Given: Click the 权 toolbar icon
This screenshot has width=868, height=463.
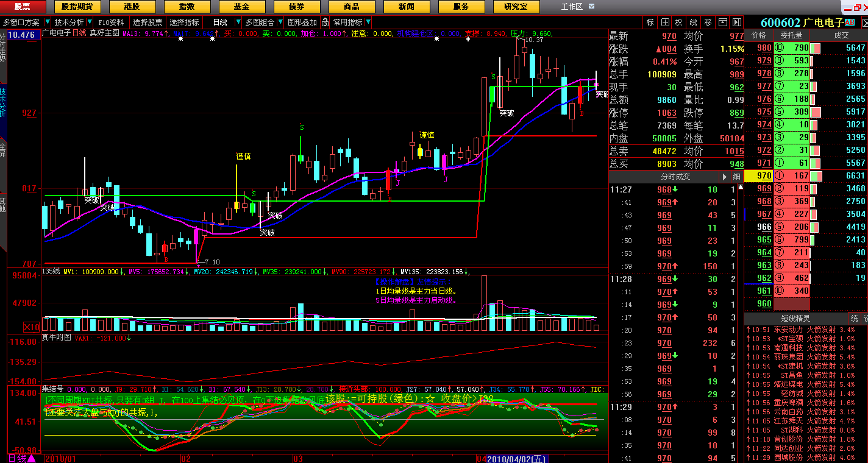Looking at the screenshot, I should (678, 23).
